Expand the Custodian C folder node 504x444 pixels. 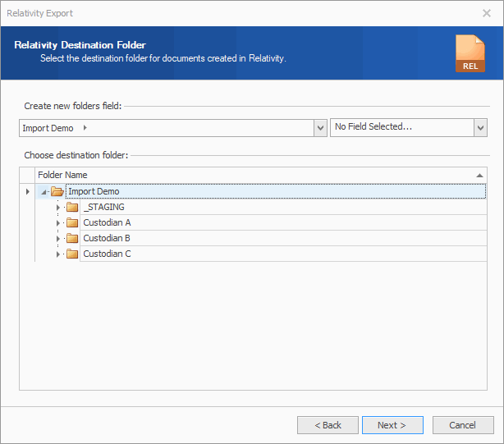click(58, 254)
